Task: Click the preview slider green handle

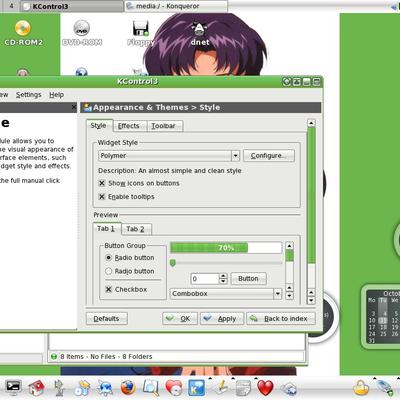Action: click(173, 263)
